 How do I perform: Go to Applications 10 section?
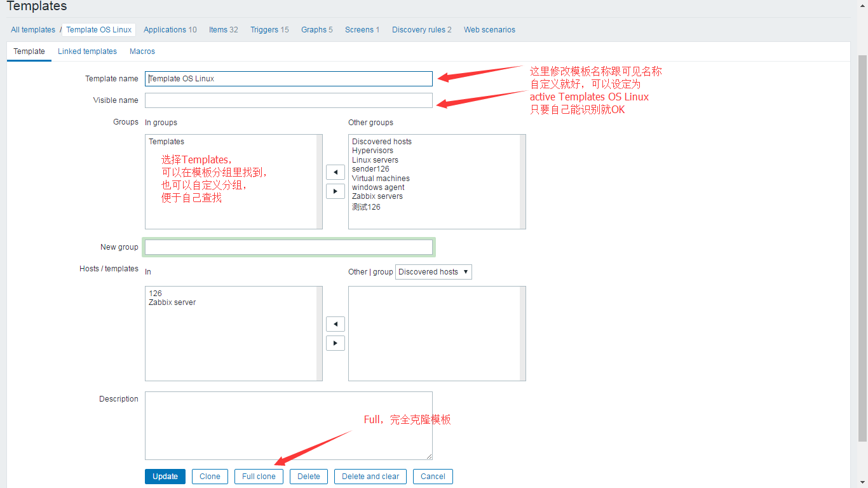pyautogui.click(x=170, y=30)
